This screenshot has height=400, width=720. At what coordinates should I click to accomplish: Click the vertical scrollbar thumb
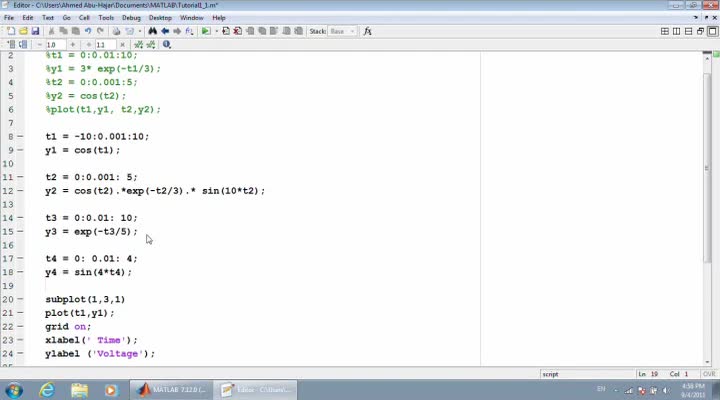(707, 168)
